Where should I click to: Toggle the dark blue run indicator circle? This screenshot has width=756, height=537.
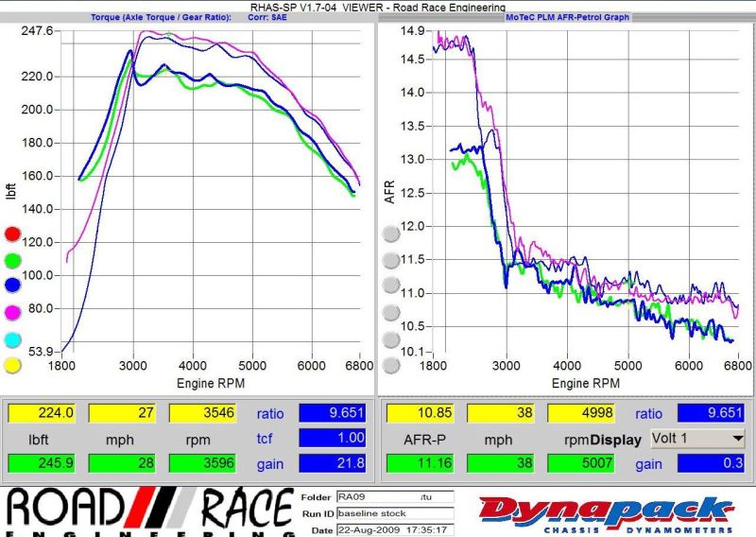coord(12,286)
